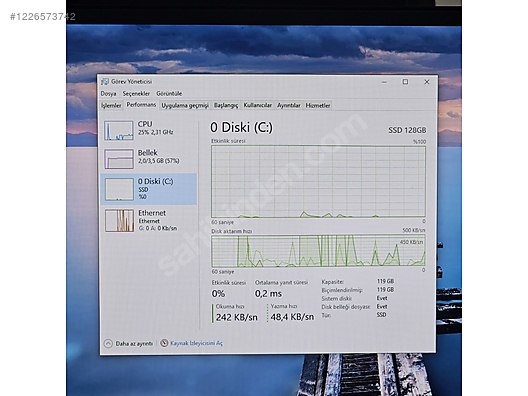Click the Etkinlik süresi activity graph
This screenshot has height=396, width=528.
pyautogui.click(x=318, y=182)
